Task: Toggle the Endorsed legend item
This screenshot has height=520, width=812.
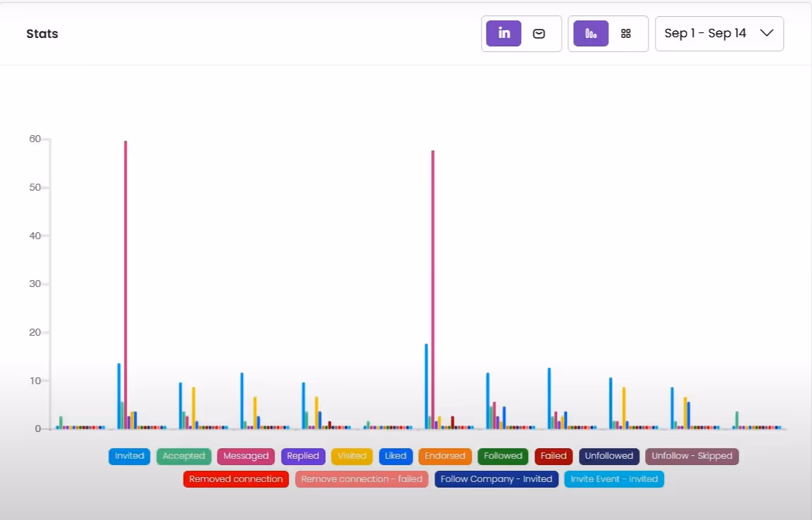Action: (x=444, y=456)
